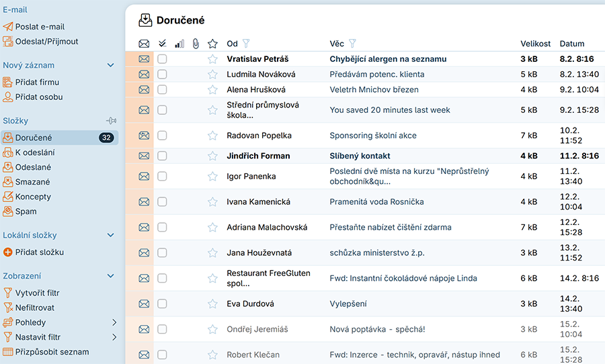Check the box for Ondřej Jeremiáš email
605x364 pixels.
[162, 329]
